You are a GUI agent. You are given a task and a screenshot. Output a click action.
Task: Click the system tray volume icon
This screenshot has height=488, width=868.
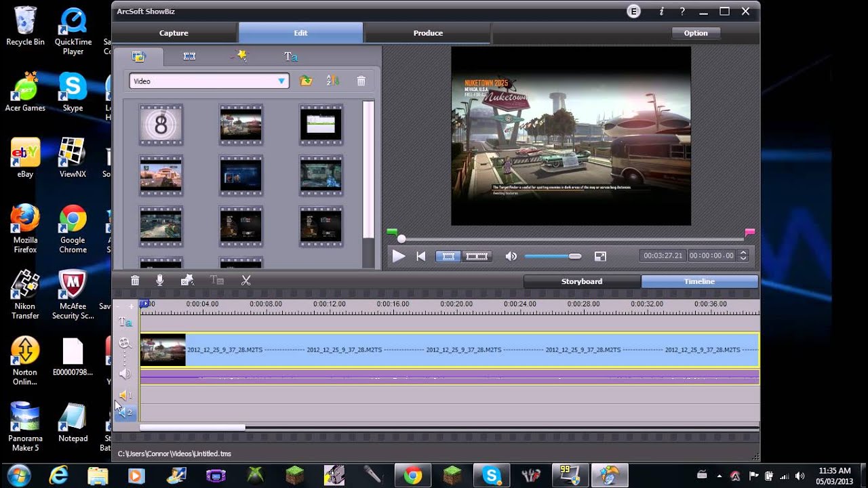click(800, 475)
